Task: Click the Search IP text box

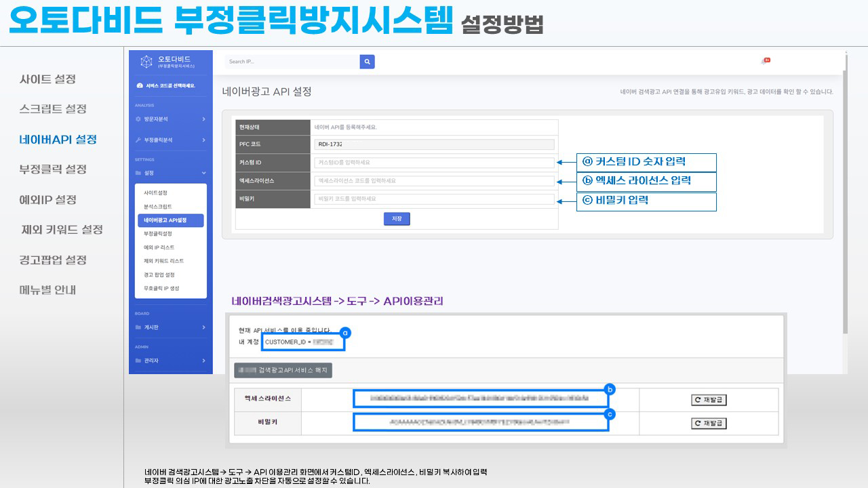Action: (292, 62)
